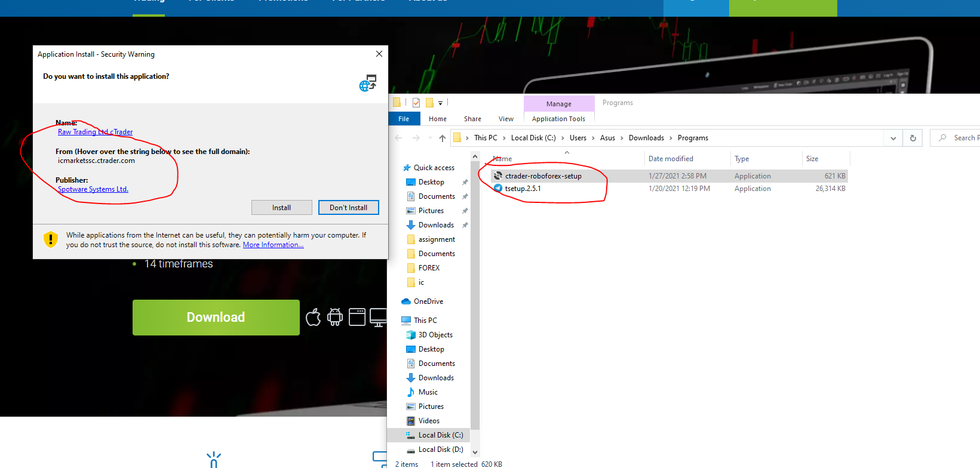Open pinned Pictures under Quick access
Image resolution: width=980 pixels, height=468 pixels.
click(431, 211)
